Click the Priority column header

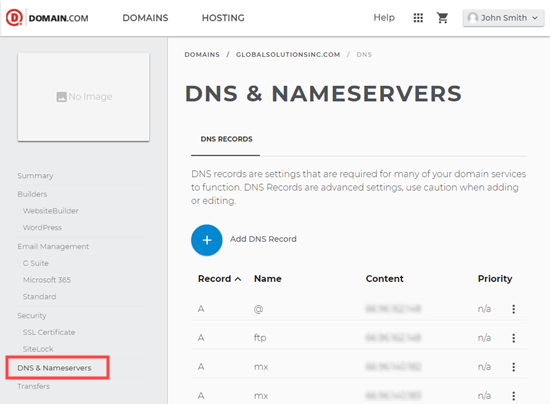click(x=495, y=279)
